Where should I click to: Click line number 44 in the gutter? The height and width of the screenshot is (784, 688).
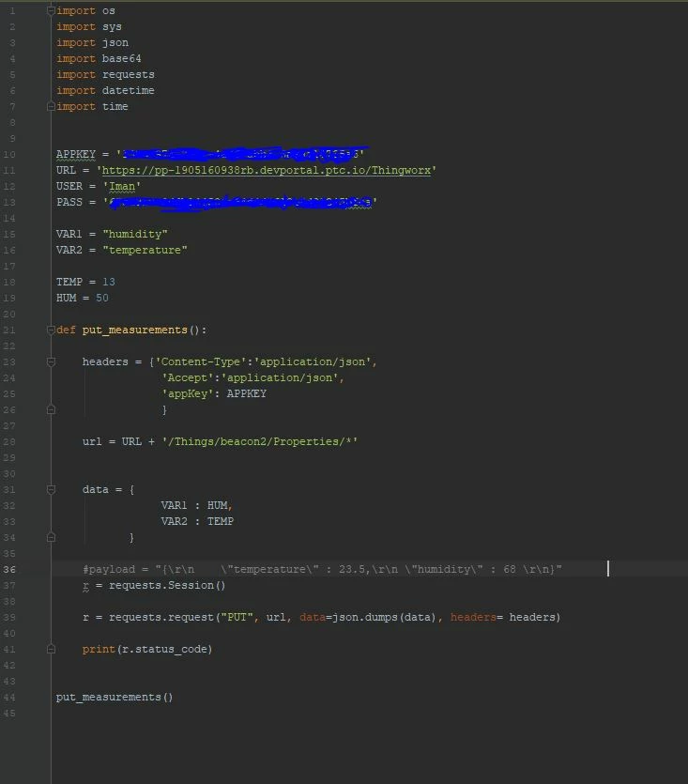click(9, 697)
